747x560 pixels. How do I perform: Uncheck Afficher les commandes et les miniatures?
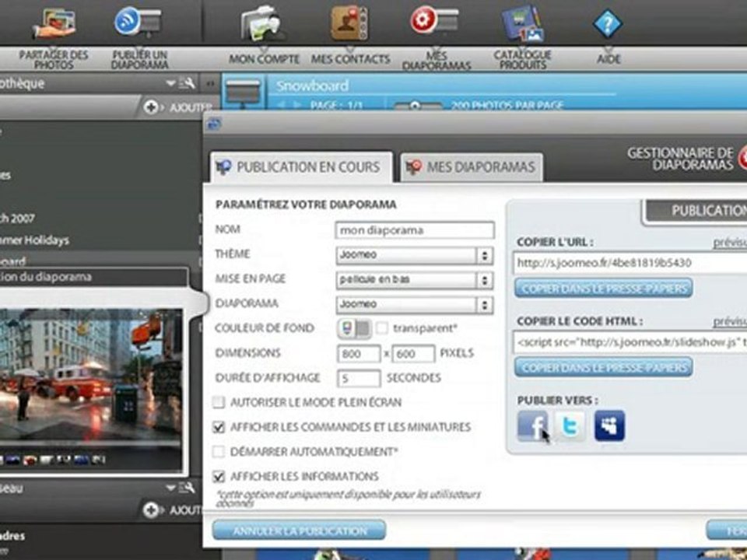[x=219, y=427]
